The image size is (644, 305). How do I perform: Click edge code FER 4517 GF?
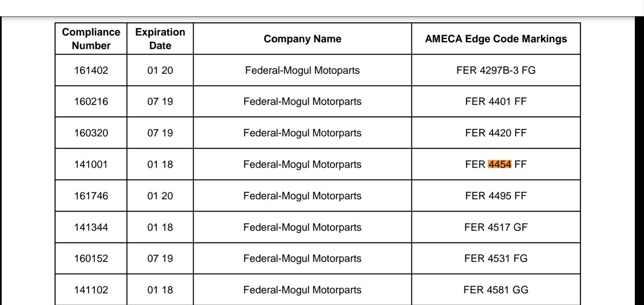click(496, 227)
